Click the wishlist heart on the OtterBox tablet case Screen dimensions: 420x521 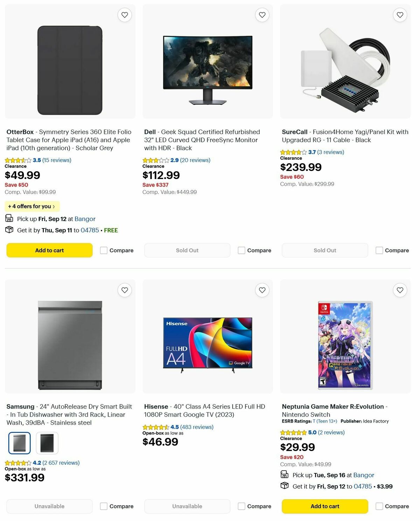(x=125, y=15)
